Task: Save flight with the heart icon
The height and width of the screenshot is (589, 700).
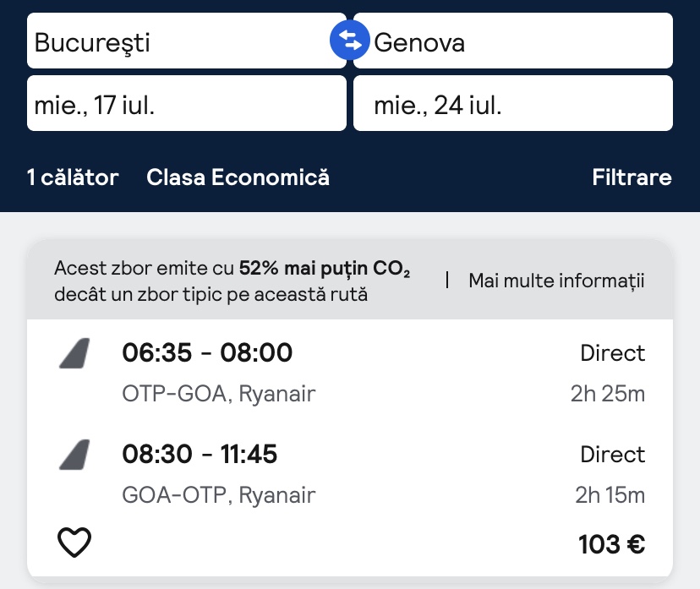Action: pyautogui.click(x=74, y=542)
